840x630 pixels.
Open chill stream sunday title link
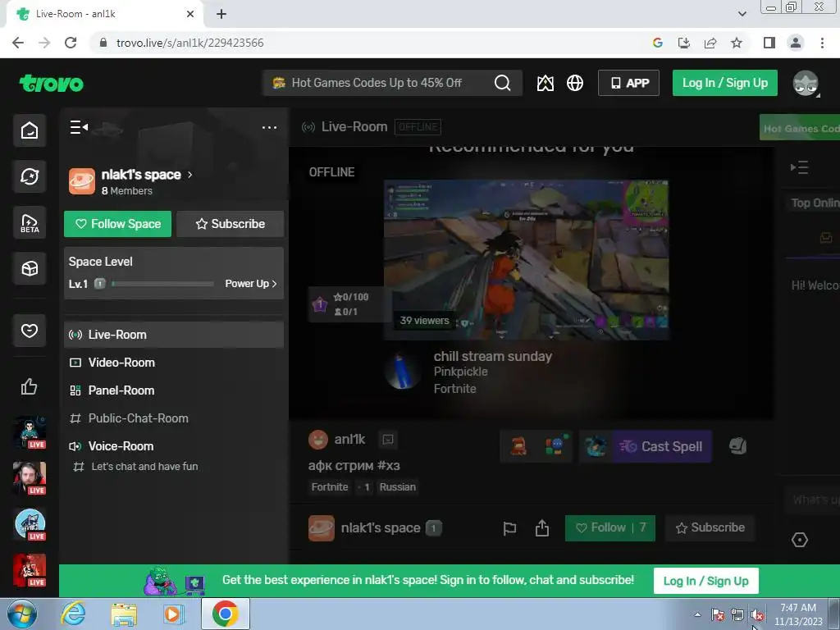point(493,356)
